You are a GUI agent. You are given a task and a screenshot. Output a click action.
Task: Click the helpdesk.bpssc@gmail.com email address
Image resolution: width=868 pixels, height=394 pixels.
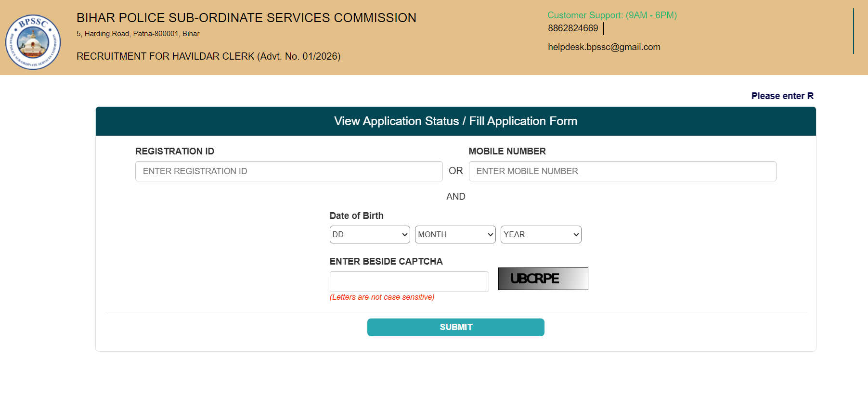[x=604, y=47]
